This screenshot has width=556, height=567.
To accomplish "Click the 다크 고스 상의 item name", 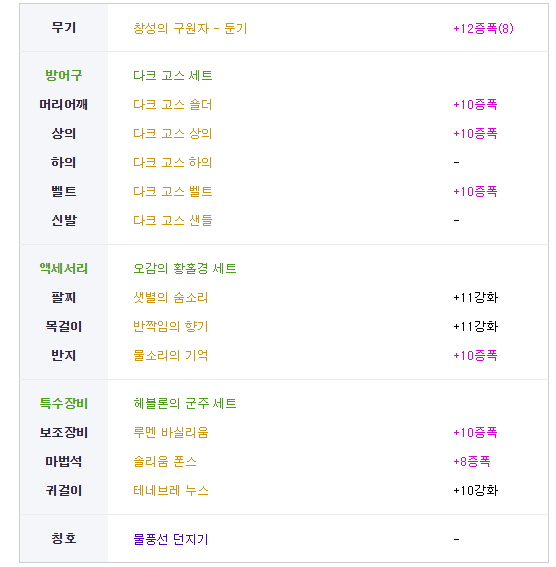I will (172, 133).
